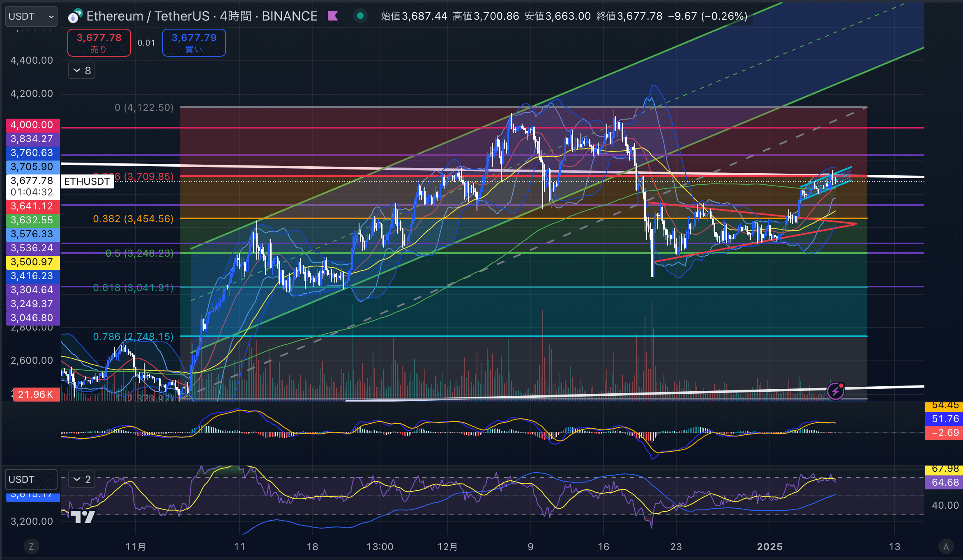Click the 3,500.97 yellow price label
The width and height of the screenshot is (963, 560).
coord(32,262)
